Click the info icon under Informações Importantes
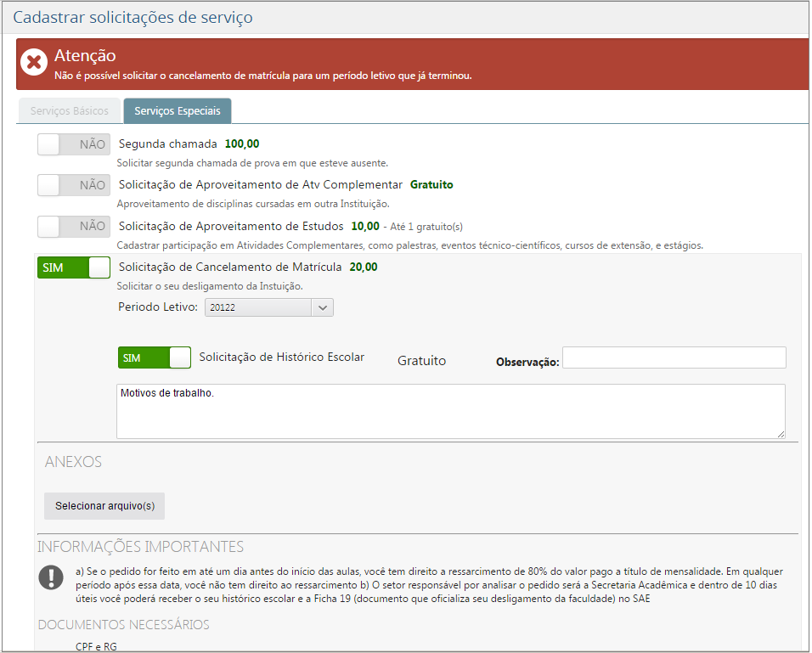The image size is (812, 653). [x=51, y=577]
